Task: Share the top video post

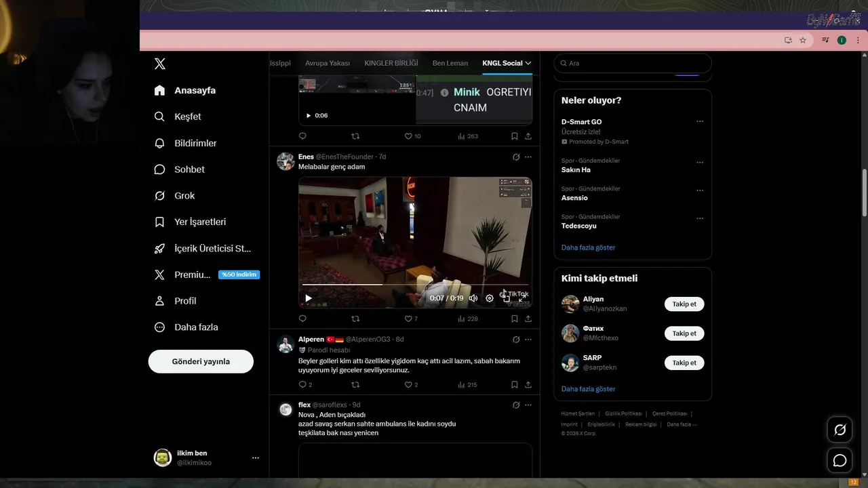Action: [528, 136]
